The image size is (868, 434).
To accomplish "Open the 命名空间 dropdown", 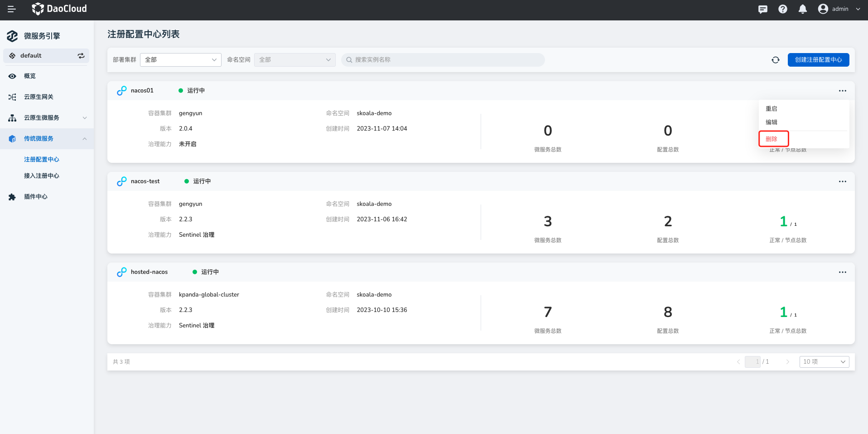I will click(x=294, y=60).
